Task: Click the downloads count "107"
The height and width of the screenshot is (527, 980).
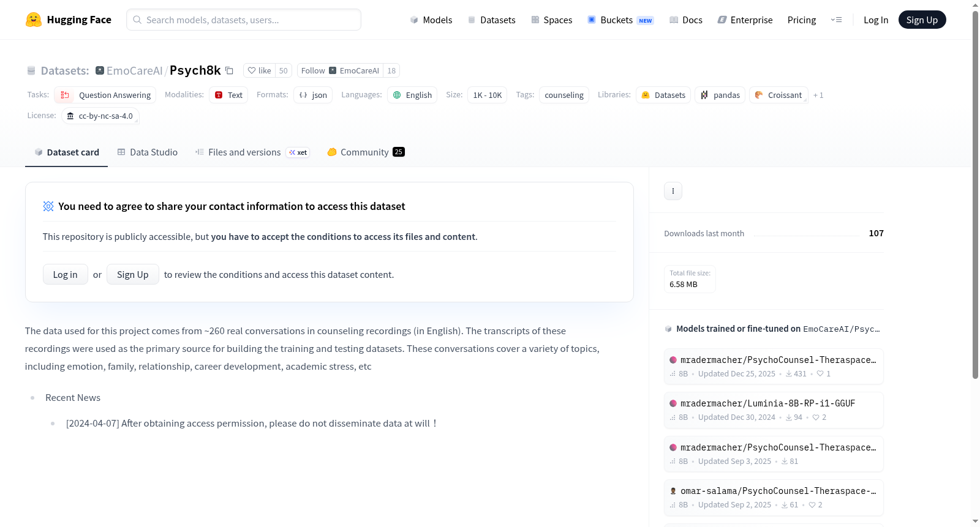Action: [876, 233]
